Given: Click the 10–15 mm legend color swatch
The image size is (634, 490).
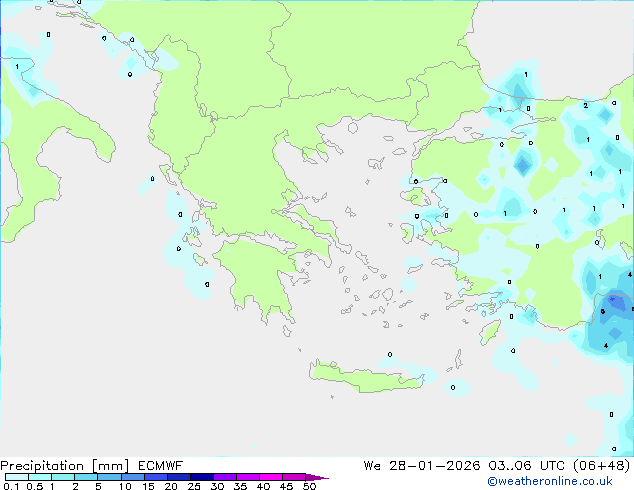Looking at the screenshot, I should click(132, 477).
